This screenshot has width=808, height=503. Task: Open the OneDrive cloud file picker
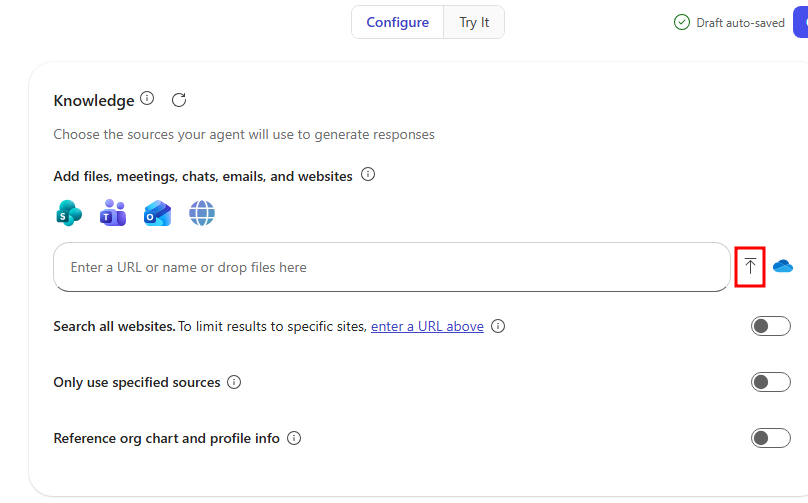click(783, 266)
